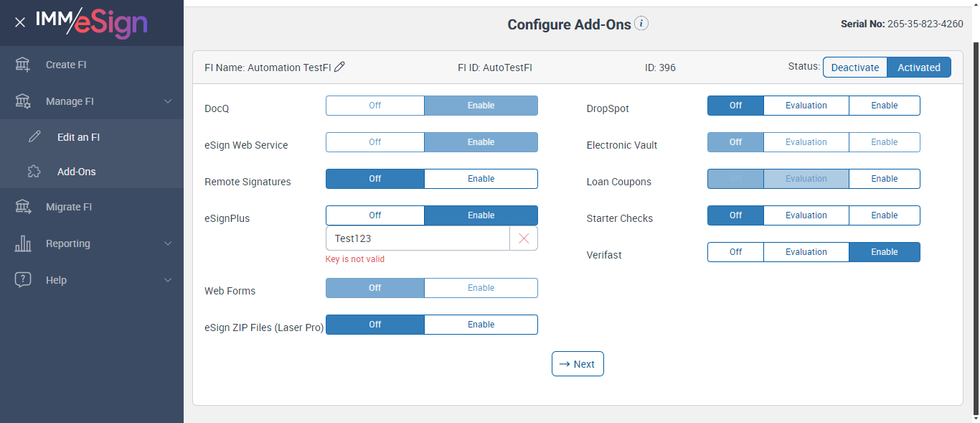Click the Reporting bar chart icon
This screenshot has height=423, width=980.
[23, 243]
